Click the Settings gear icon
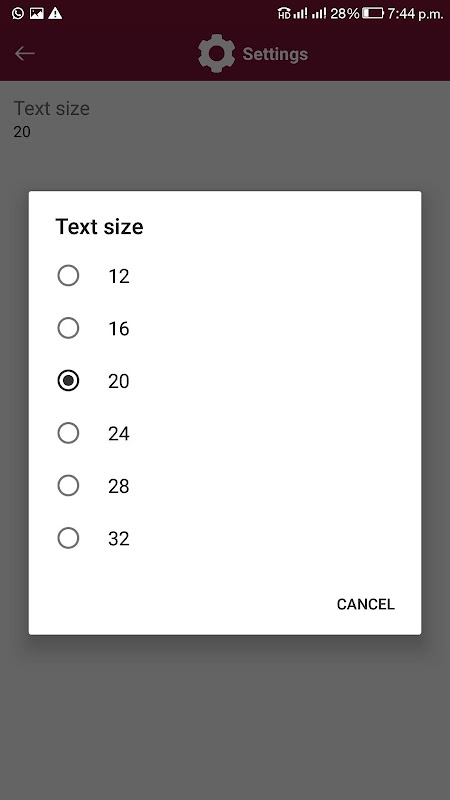 coord(216,53)
